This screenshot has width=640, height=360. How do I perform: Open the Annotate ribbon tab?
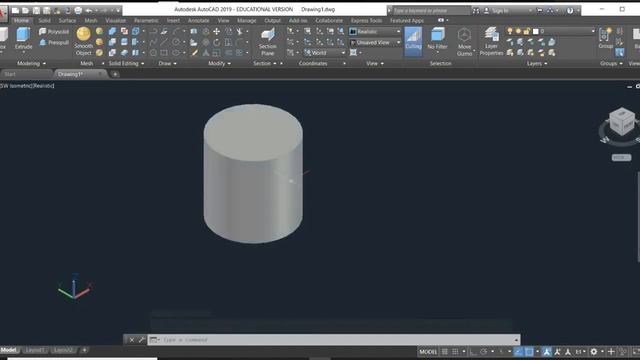coord(198,20)
